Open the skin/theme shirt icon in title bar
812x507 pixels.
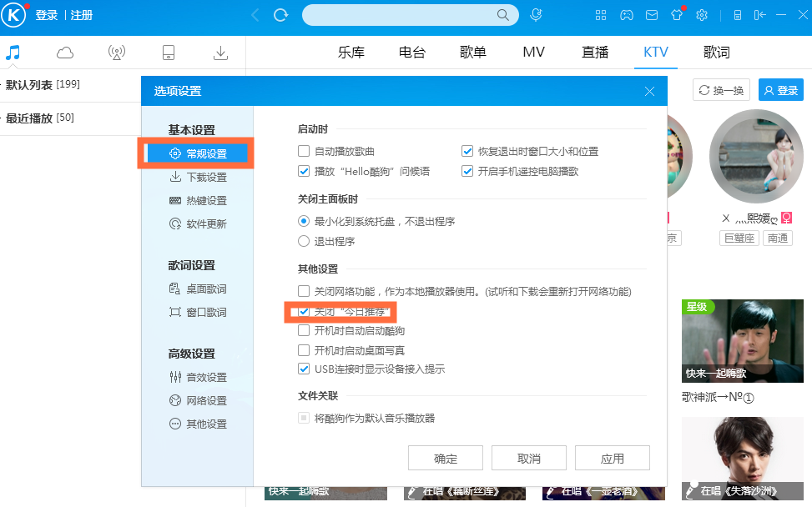coord(676,14)
